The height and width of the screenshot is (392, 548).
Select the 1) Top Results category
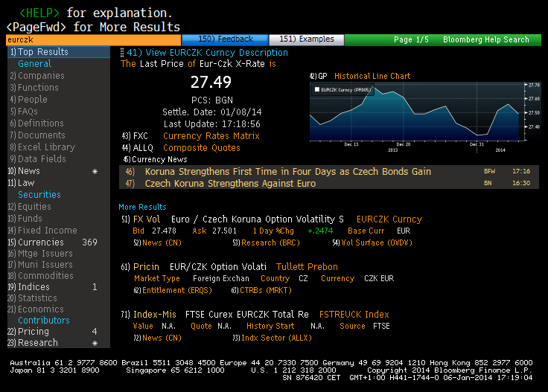coord(59,52)
